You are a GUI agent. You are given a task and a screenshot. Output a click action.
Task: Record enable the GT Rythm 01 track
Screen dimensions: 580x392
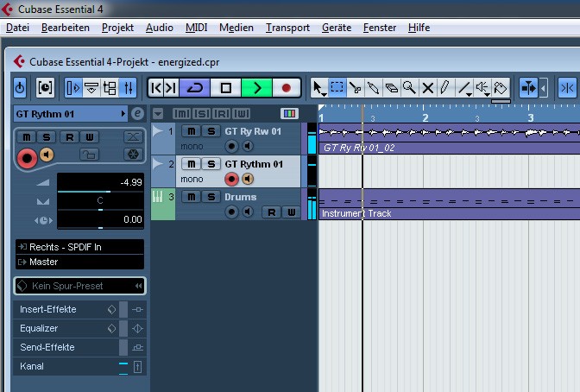[x=231, y=179]
